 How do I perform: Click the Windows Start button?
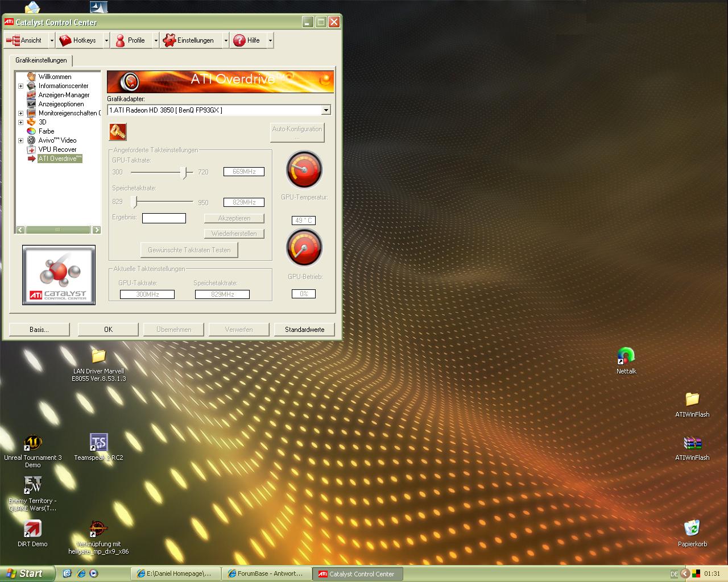28,573
